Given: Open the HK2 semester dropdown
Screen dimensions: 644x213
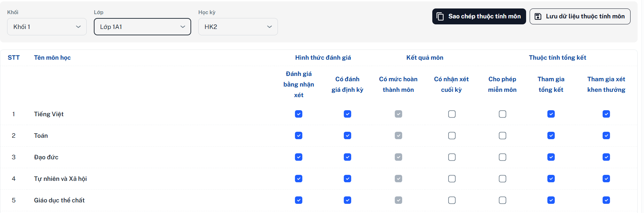Looking at the screenshot, I should 238,27.
